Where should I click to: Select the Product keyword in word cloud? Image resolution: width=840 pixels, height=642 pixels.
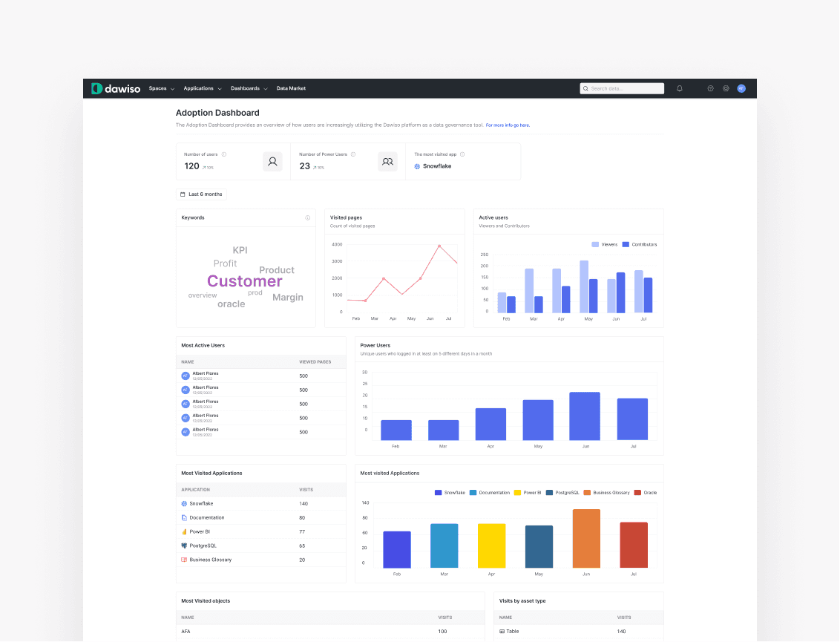[277, 270]
